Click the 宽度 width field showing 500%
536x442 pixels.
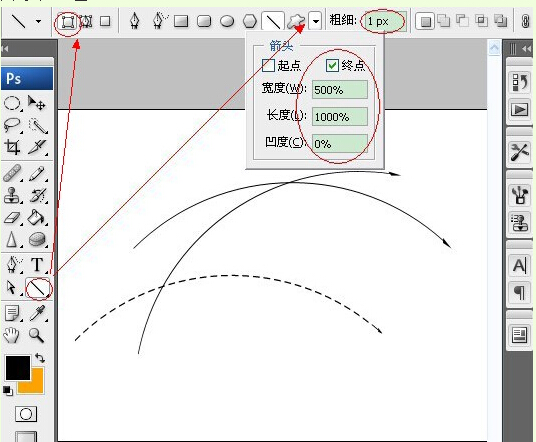coord(340,90)
